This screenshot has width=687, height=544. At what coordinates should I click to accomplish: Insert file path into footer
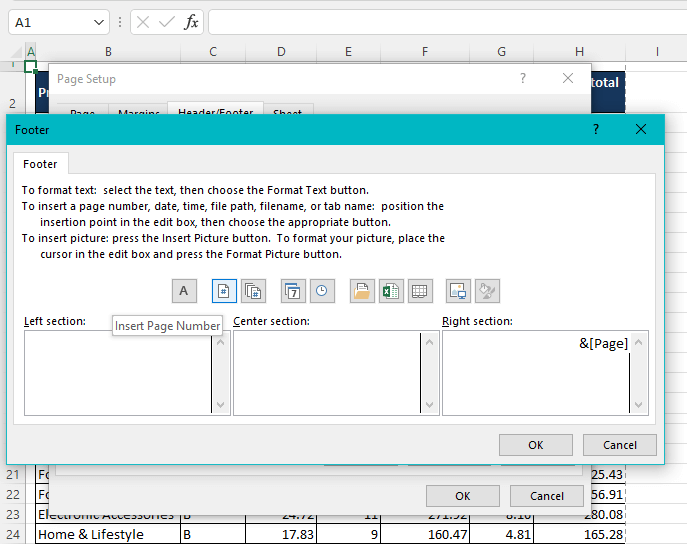click(x=362, y=291)
